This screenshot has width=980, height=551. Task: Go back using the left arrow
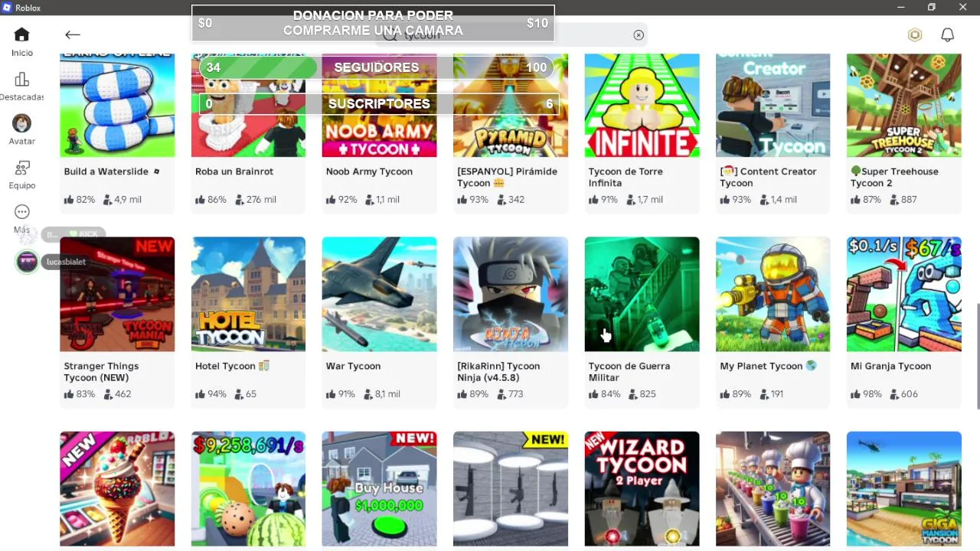point(73,34)
